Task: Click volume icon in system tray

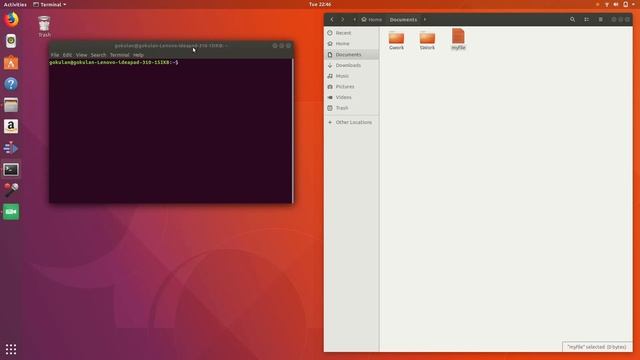Action: (x=616, y=4)
